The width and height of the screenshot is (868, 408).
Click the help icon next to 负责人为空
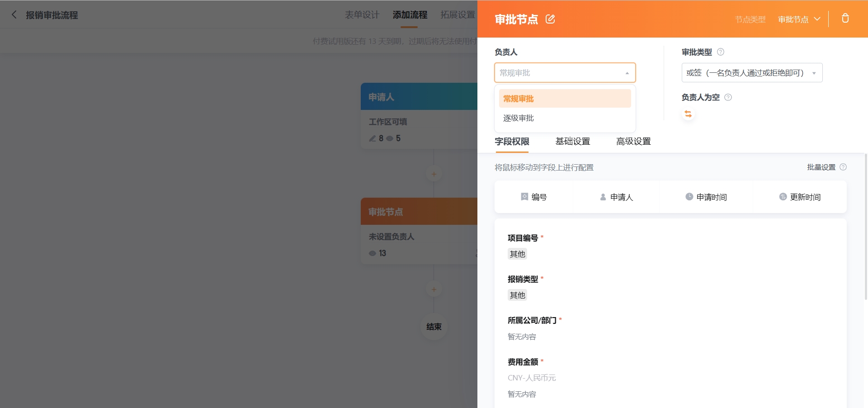tap(728, 97)
